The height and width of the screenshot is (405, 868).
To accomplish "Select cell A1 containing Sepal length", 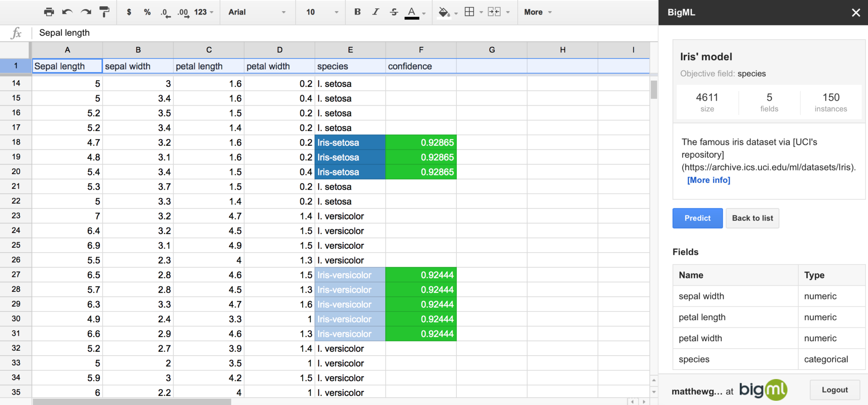I will (67, 66).
